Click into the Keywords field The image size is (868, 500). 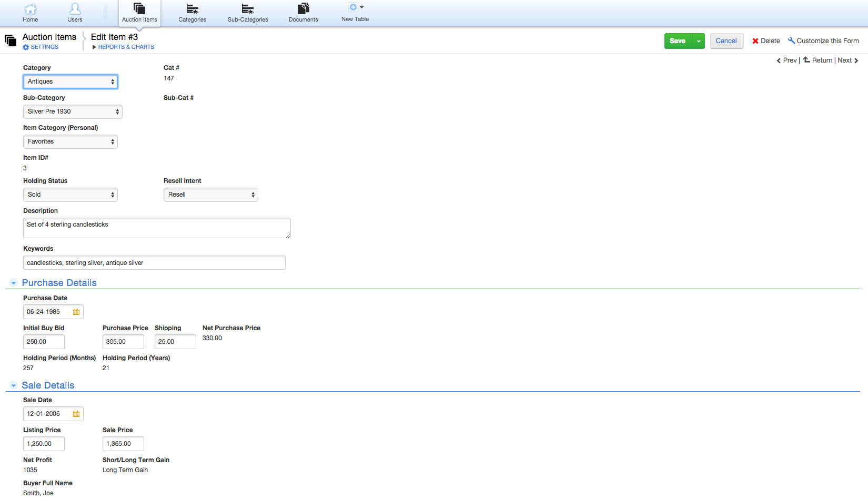(x=154, y=263)
